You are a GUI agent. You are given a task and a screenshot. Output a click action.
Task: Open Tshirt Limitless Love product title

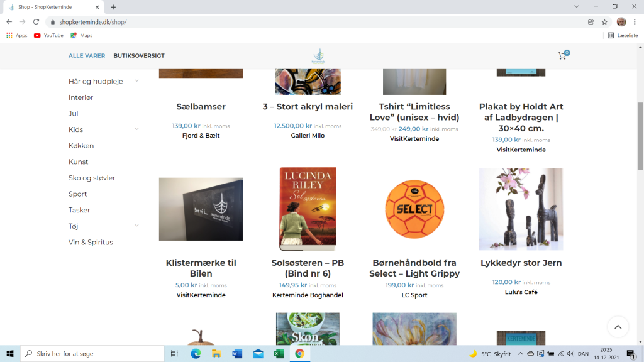(414, 112)
